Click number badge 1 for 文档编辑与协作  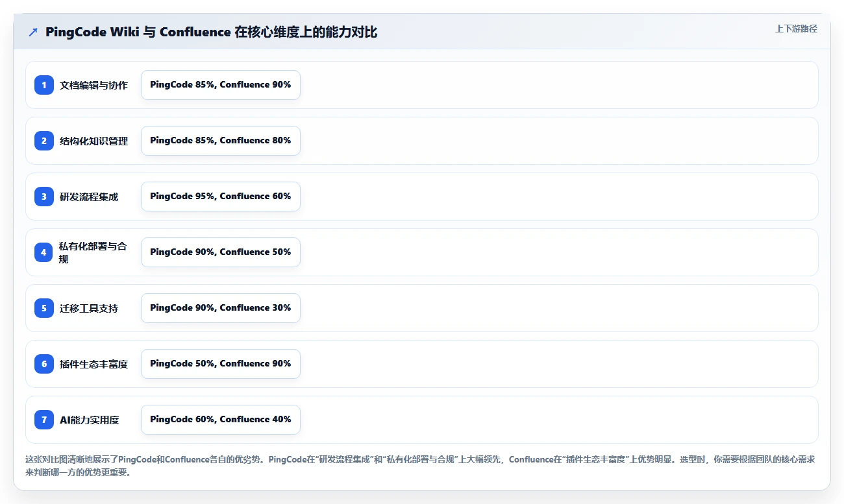point(44,85)
